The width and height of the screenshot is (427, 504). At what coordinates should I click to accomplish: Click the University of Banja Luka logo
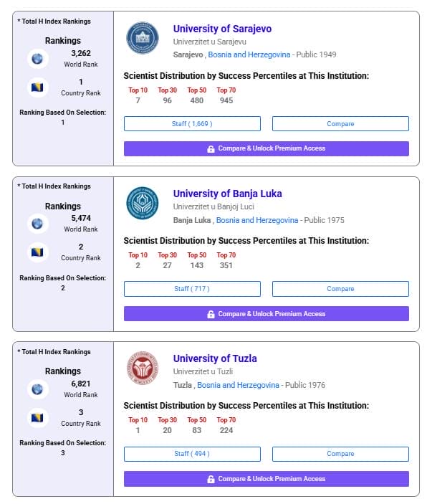[x=143, y=203]
